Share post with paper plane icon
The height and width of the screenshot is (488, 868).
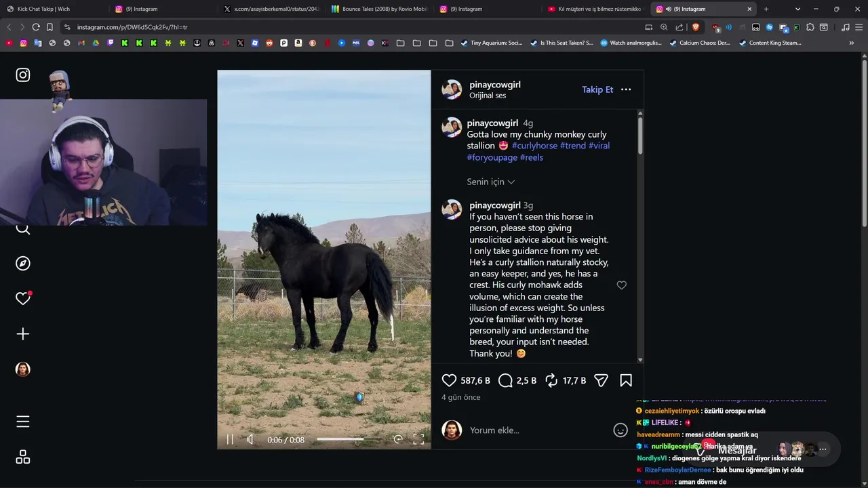pyautogui.click(x=601, y=381)
